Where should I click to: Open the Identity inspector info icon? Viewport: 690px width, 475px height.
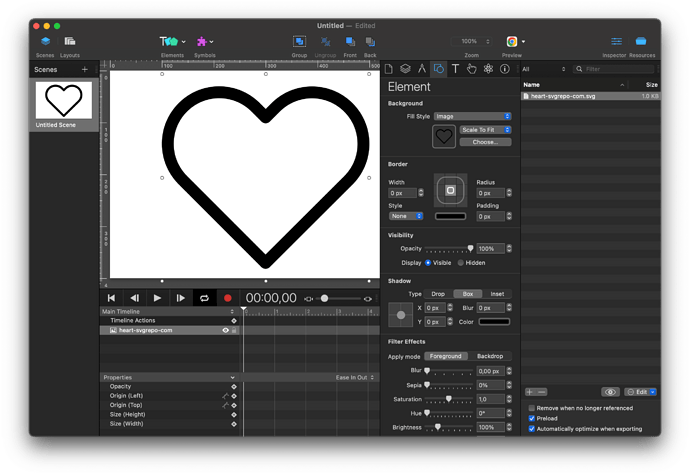(505, 69)
